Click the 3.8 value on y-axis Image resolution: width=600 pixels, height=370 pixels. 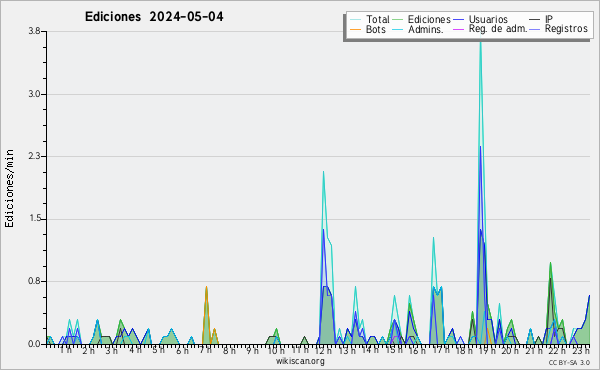coord(34,31)
